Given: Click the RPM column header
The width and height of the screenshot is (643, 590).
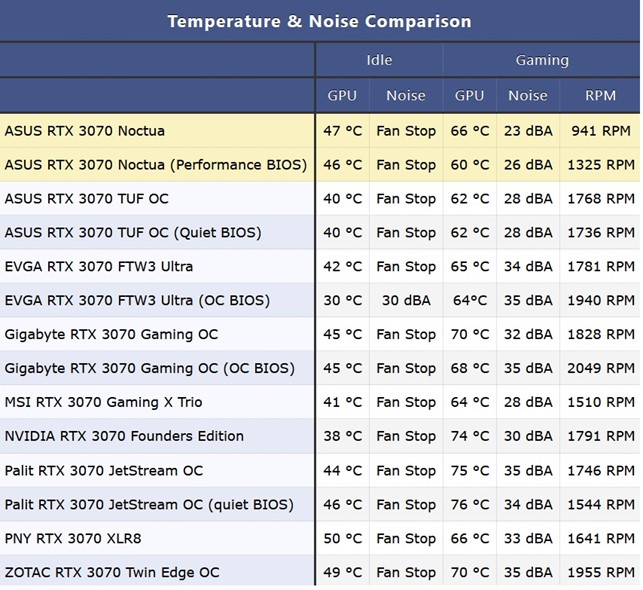Looking at the screenshot, I should coord(601,96).
